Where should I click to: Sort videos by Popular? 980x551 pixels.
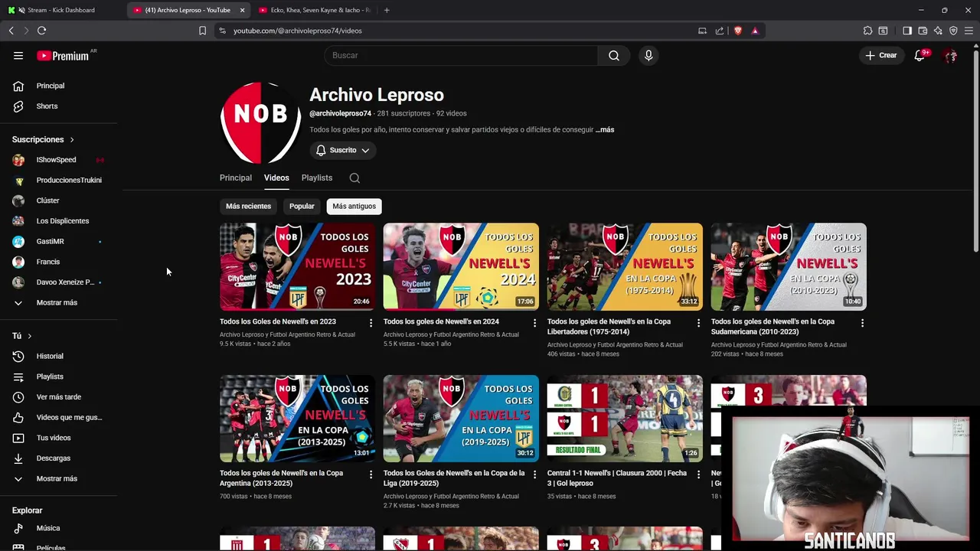click(302, 206)
